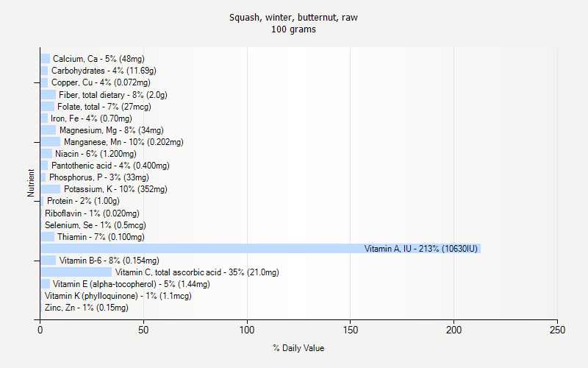This screenshot has width=588, height=368.
Task: Select the 'Calcium, Ca - 5% (48mg)' label
Action: tap(98, 59)
